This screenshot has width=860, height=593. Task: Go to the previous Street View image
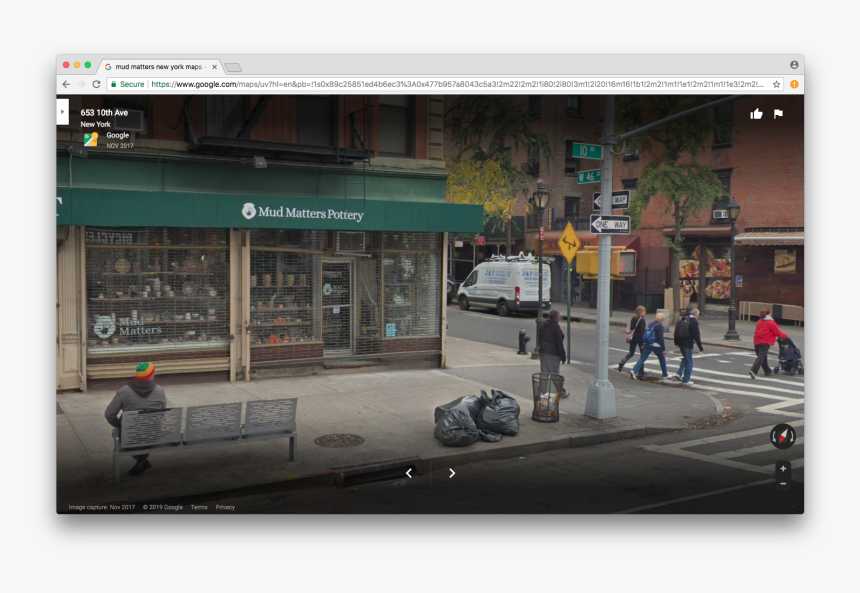coord(409,473)
